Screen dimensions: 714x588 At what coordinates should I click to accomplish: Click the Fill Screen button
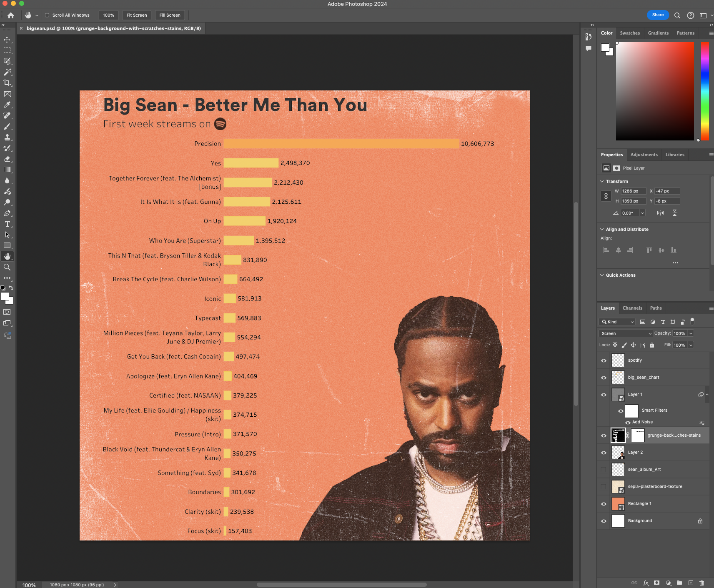170,15
